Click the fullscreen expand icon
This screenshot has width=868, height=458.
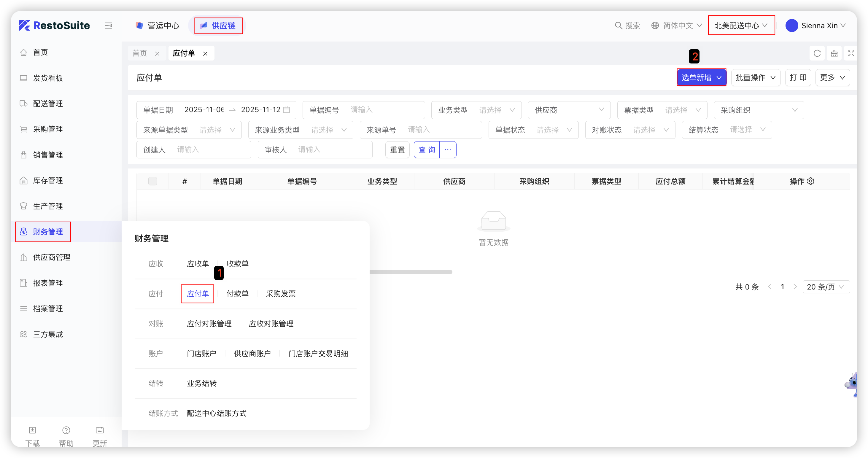click(851, 53)
